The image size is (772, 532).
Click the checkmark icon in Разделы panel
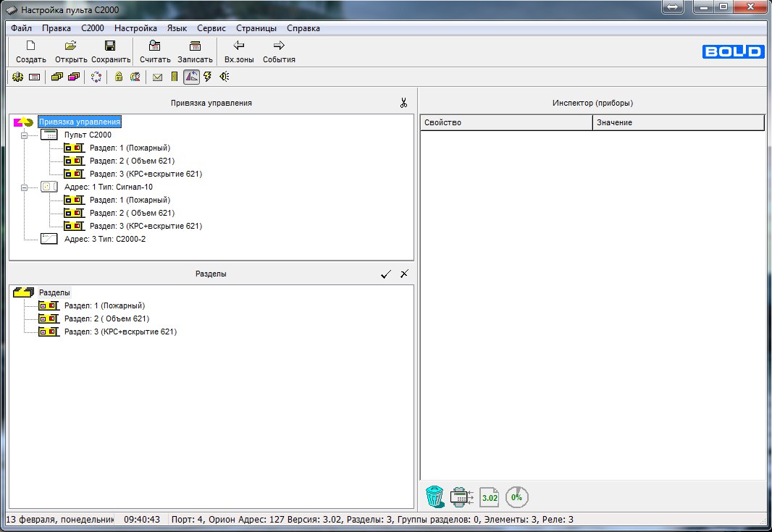click(x=386, y=274)
